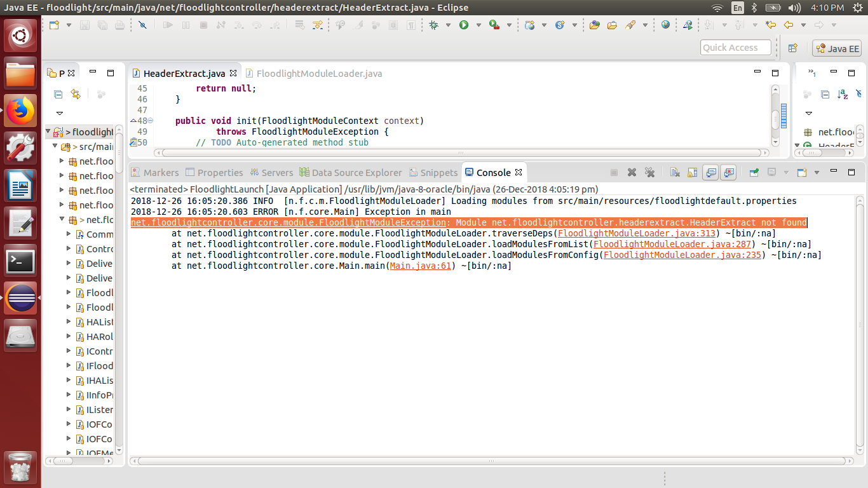Click the Clear Console icon

point(675,172)
